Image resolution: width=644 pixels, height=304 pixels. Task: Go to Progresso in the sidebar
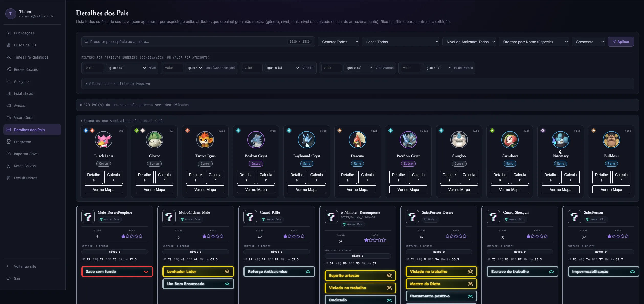tap(32, 142)
